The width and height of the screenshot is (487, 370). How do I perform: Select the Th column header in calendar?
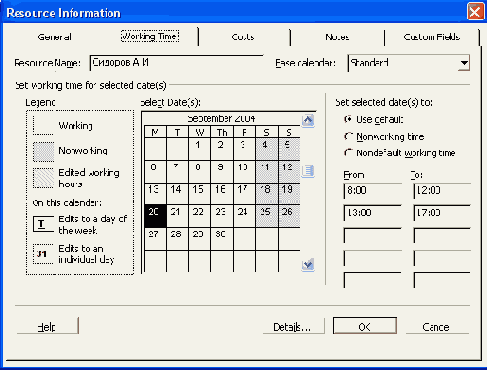coord(221,132)
